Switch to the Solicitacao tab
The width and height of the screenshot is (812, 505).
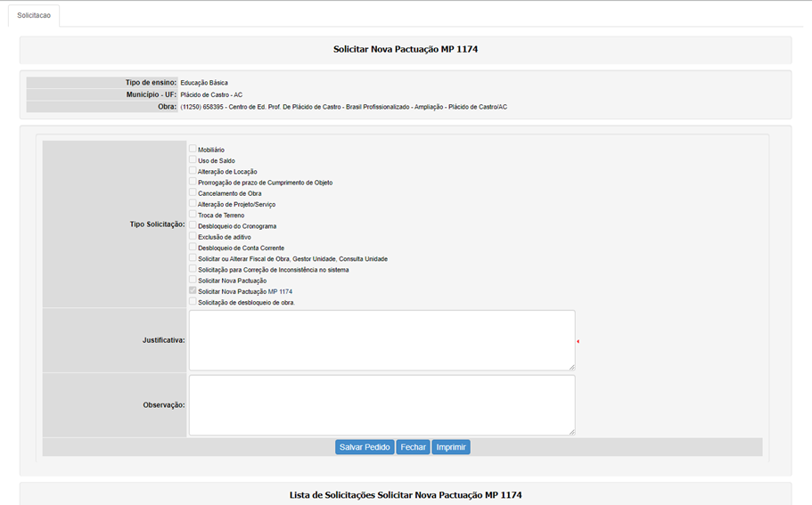tap(34, 15)
